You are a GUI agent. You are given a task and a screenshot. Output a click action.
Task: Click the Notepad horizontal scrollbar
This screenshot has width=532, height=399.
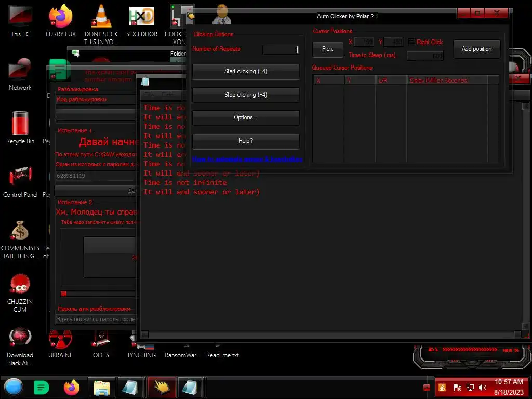(331, 335)
